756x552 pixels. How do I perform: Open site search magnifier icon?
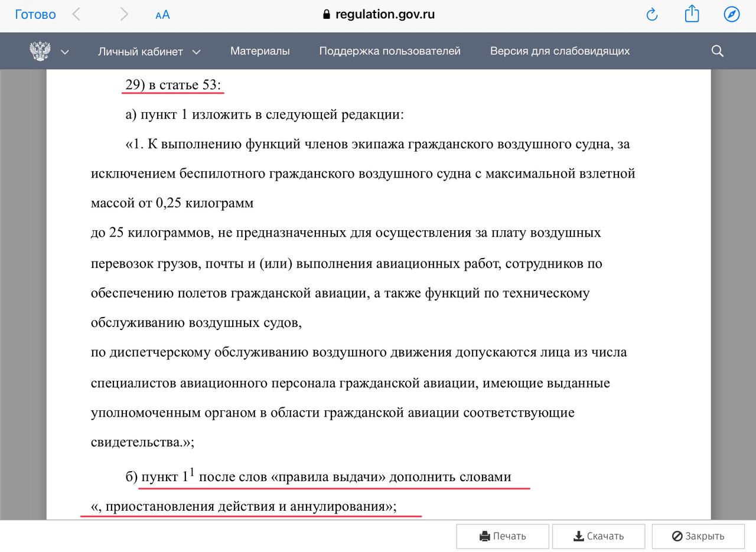[x=718, y=51]
